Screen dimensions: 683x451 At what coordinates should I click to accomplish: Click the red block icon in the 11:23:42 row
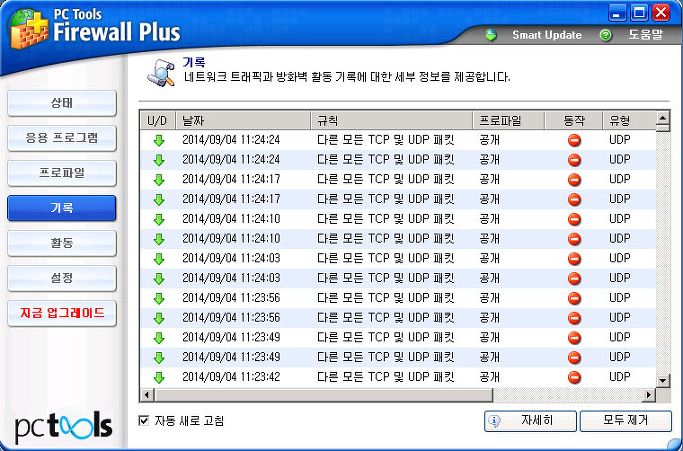(574, 377)
